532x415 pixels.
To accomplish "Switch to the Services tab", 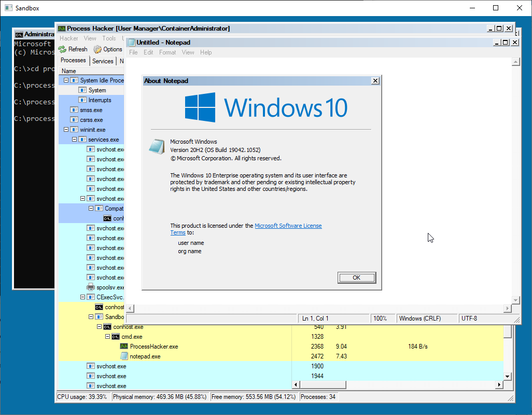I will click(103, 61).
